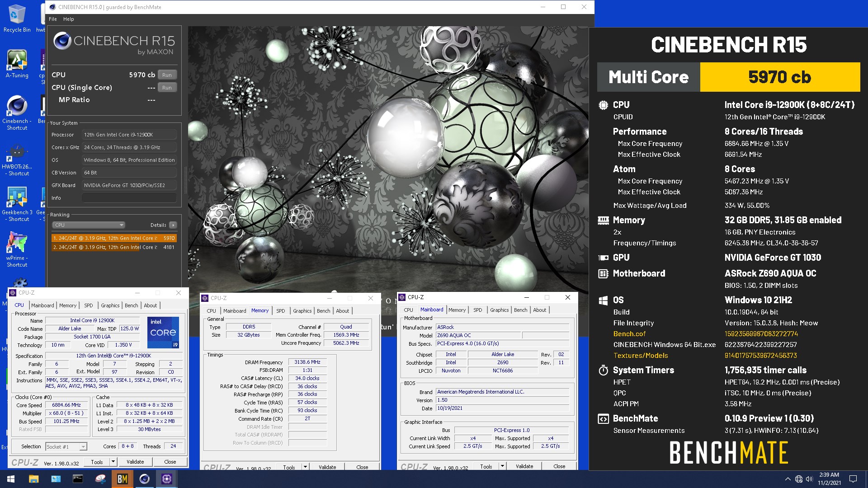Screen dimensions: 868x488
Task: Open File Explorer from taskbar
Action: click(33, 479)
